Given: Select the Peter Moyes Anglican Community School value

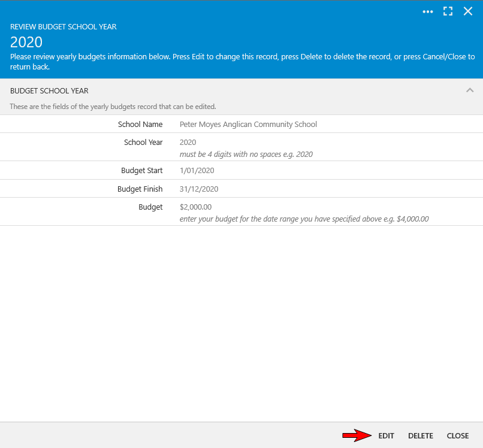Looking at the screenshot, I should (248, 125).
